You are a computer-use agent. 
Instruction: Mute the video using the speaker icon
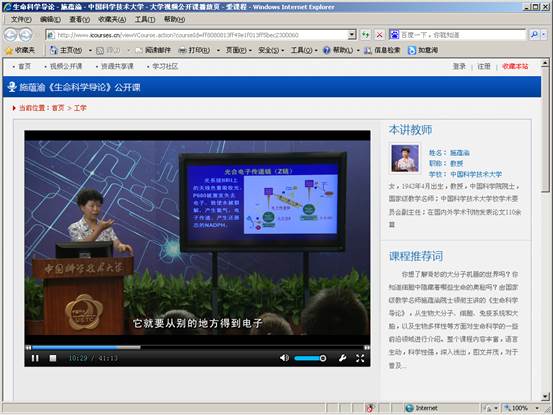tap(284, 358)
